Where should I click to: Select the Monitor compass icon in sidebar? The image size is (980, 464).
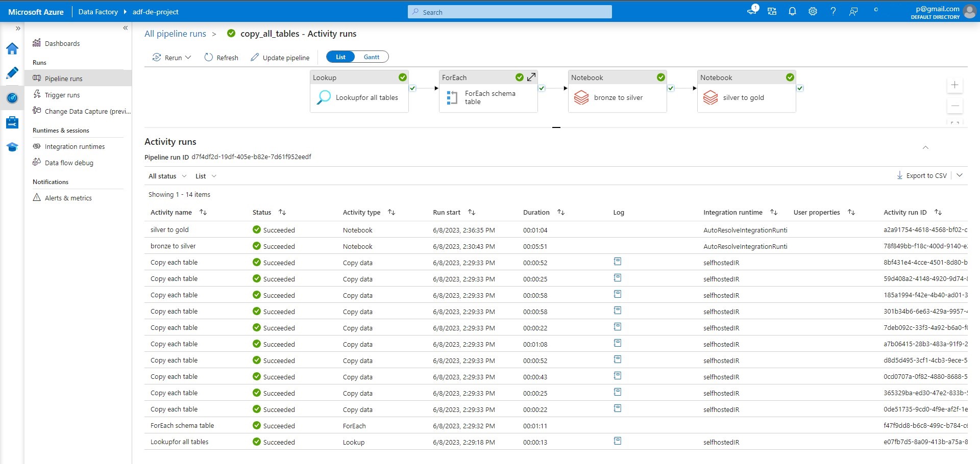pos(12,97)
